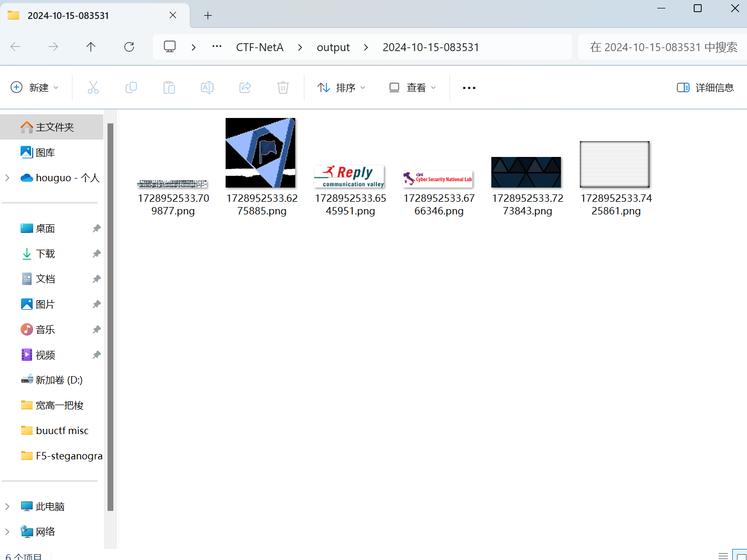Expand the 此电脑 tree node
Viewport: 747px width, 560px height.
point(7,506)
